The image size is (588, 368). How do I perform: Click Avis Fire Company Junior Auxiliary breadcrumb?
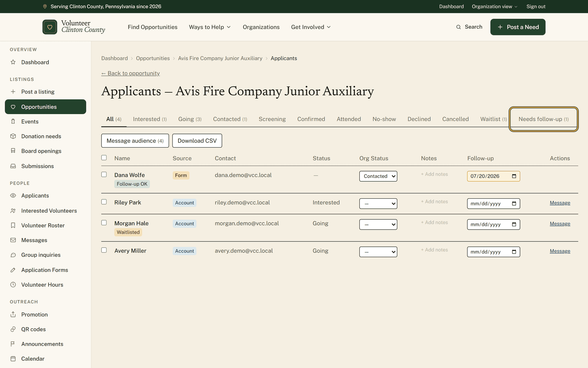pyautogui.click(x=220, y=58)
